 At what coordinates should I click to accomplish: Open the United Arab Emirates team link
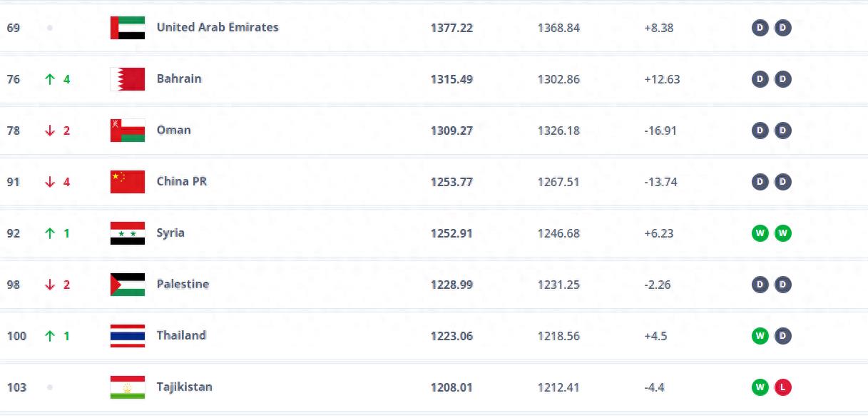(218, 28)
